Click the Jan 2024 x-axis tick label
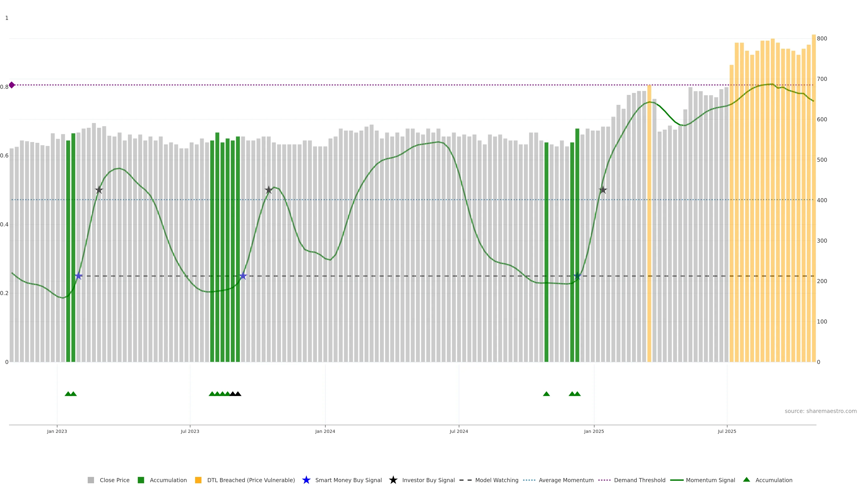Image resolution: width=868 pixels, height=488 pixels. tap(325, 431)
